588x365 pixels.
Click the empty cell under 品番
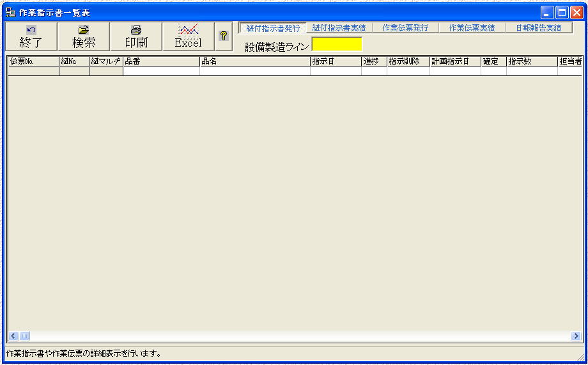coord(161,72)
